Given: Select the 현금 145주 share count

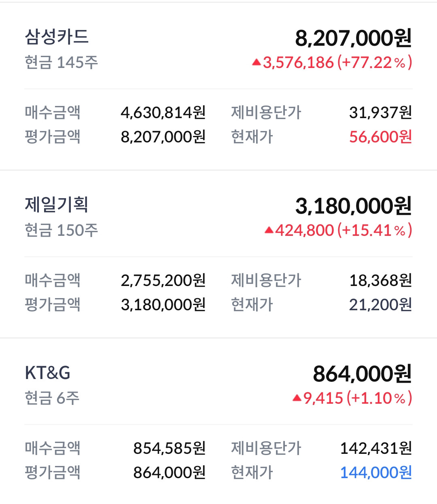Looking at the screenshot, I should 61,62.
